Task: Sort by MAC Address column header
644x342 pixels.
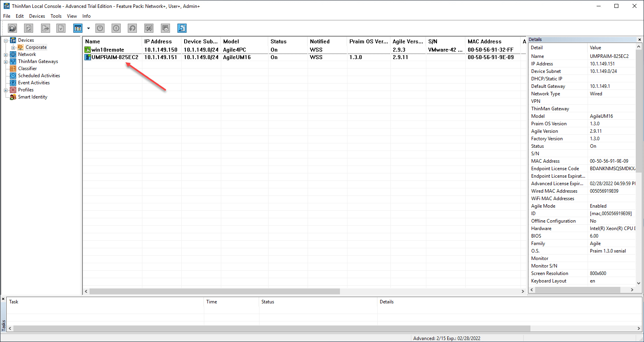Action: tap(493, 41)
